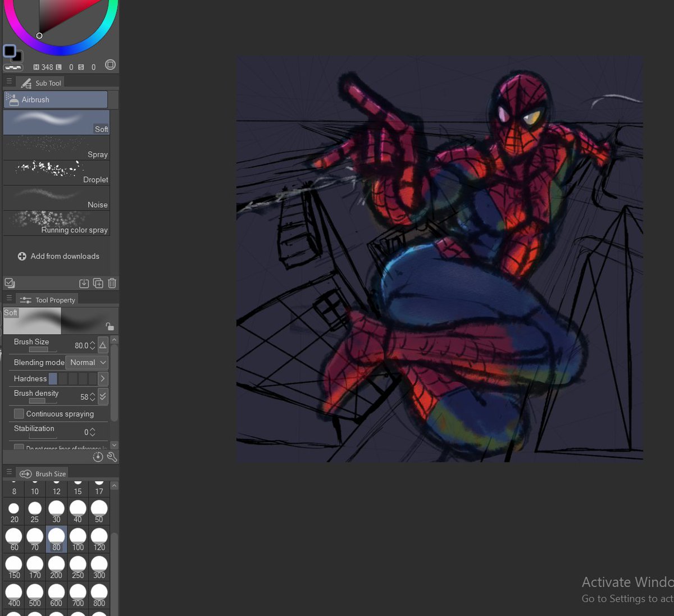Open the Sub Tool panel tab
The image size is (674, 616).
[x=40, y=83]
